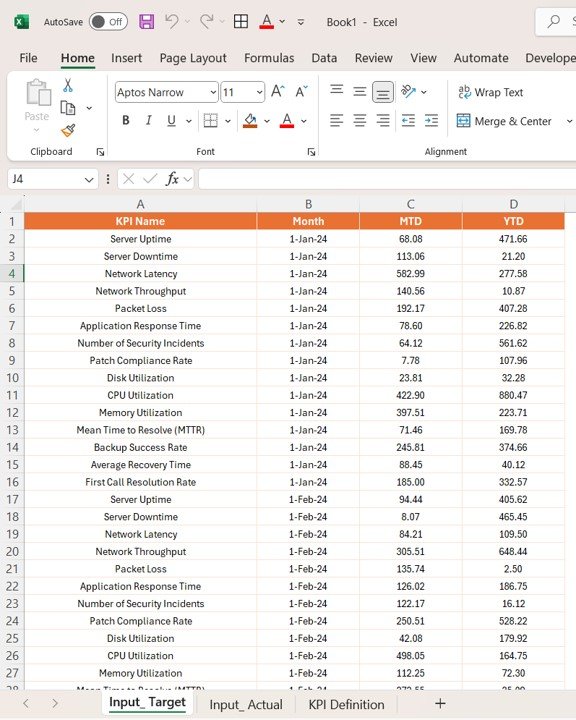Apply fill color bucket in ribbon
The width and height of the screenshot is (576, 720).
pos(250,121)
